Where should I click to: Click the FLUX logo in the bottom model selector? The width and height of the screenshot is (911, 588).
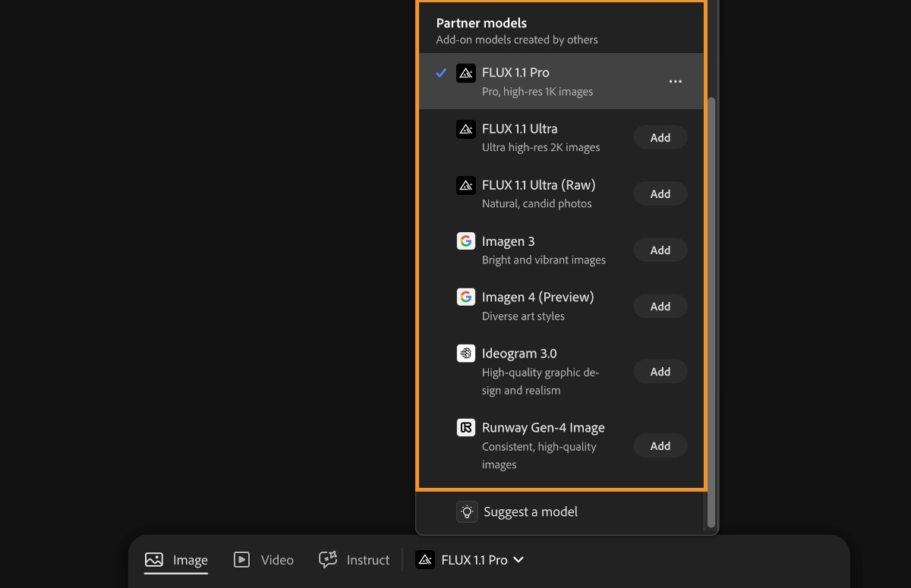coord(425,560)
